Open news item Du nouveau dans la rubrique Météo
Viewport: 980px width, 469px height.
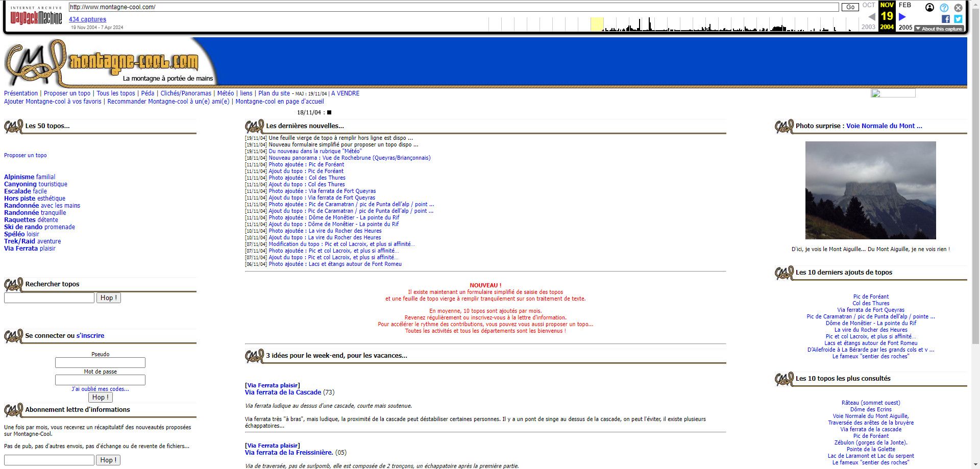click(315, 151)
